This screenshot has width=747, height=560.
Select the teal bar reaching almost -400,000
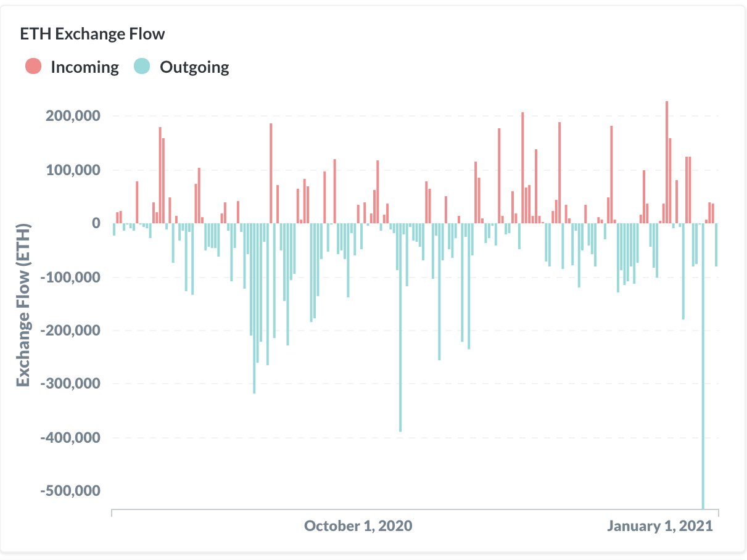click(x=400, y=327)
